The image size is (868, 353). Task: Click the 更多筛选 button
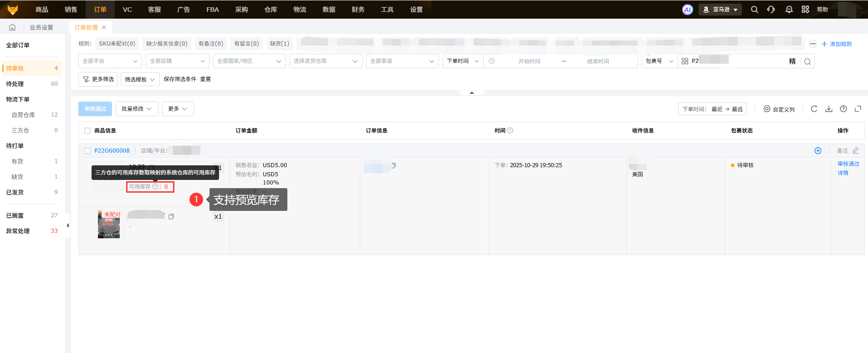click(x=98, y=79)
